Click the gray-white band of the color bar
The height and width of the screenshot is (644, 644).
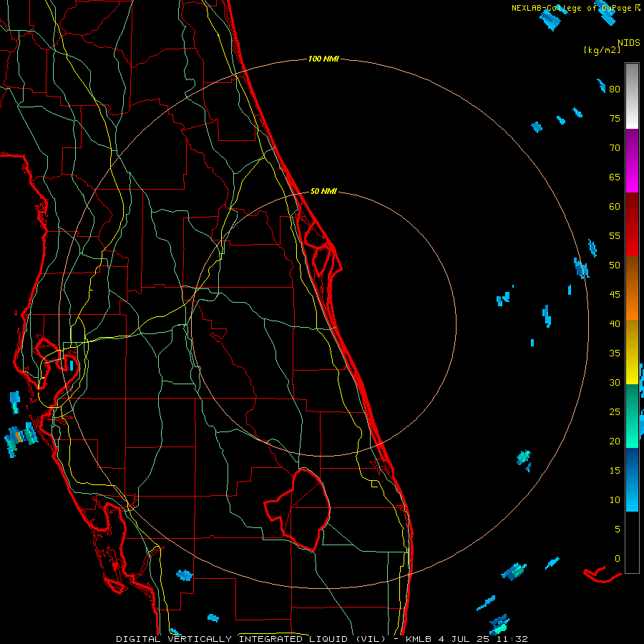click(632, 96)
